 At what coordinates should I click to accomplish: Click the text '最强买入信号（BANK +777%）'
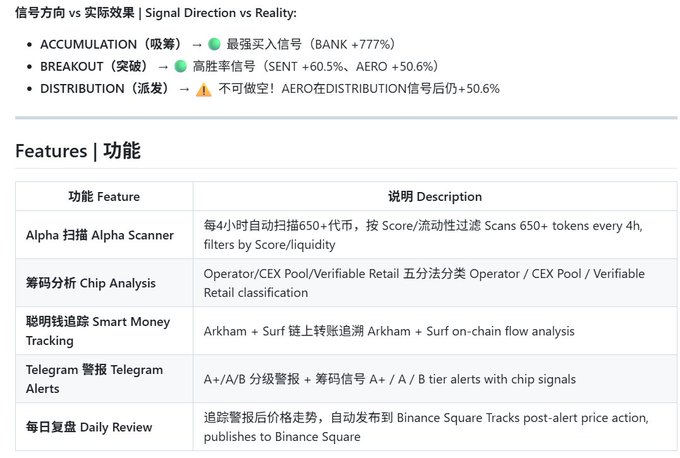pyautogui.click(x=311, y=44)
